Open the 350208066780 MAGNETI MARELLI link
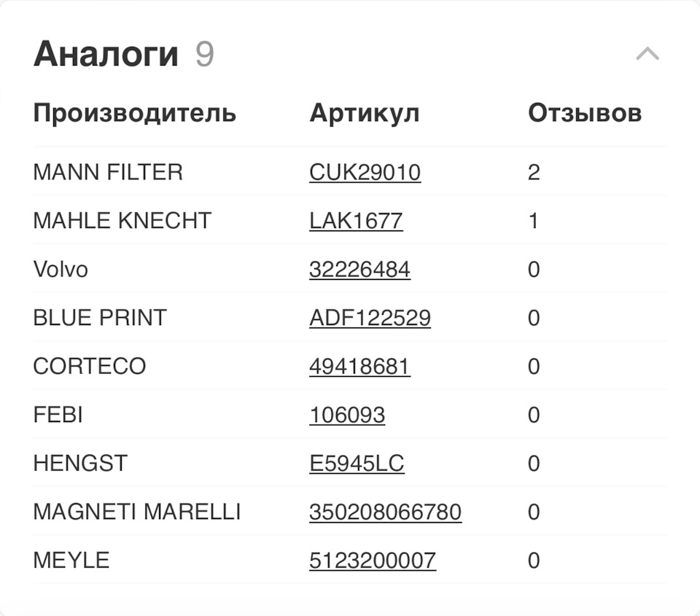 [x=386, y=511]
